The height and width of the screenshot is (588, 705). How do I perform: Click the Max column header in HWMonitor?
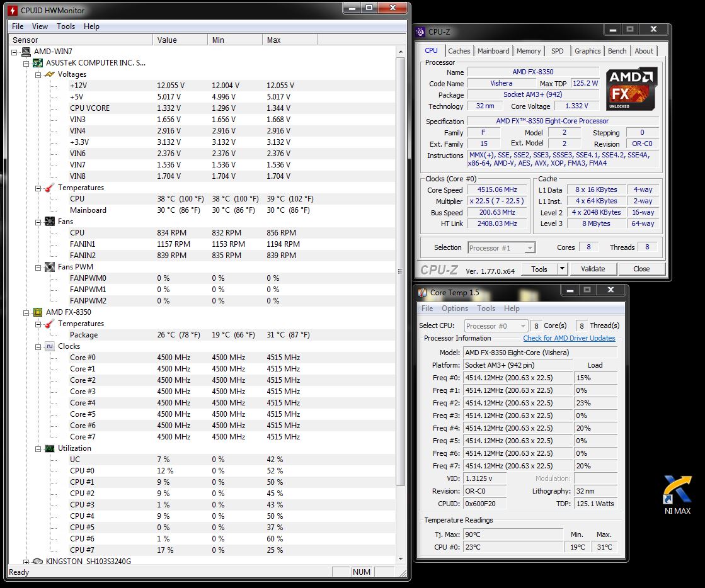pos(290,40)
